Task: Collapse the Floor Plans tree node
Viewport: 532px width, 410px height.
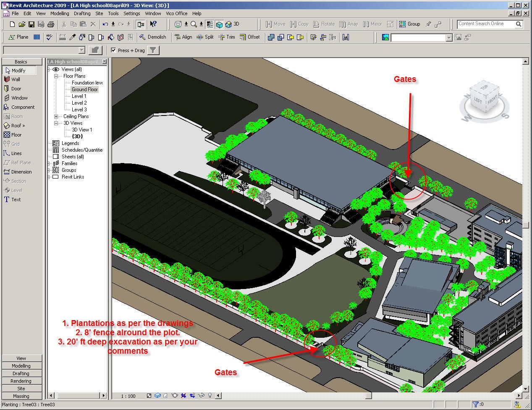Action: click(56, 76)
